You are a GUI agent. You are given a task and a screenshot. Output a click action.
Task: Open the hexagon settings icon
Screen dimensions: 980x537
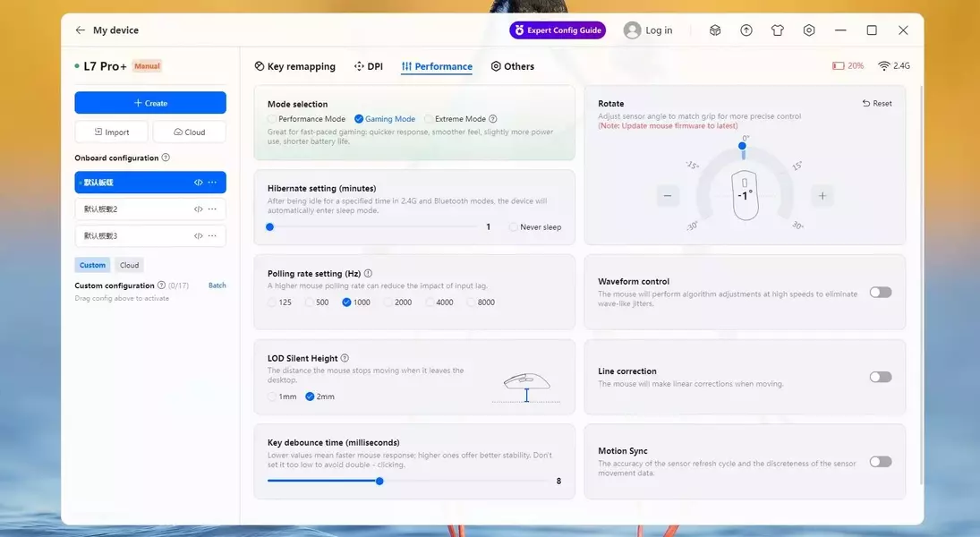pyautogui.click(x=809, y=30)
